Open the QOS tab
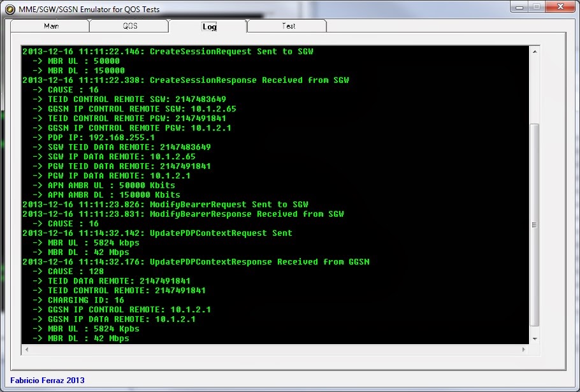The width and height of the screenshot is (580, 392). coord(127,26)
